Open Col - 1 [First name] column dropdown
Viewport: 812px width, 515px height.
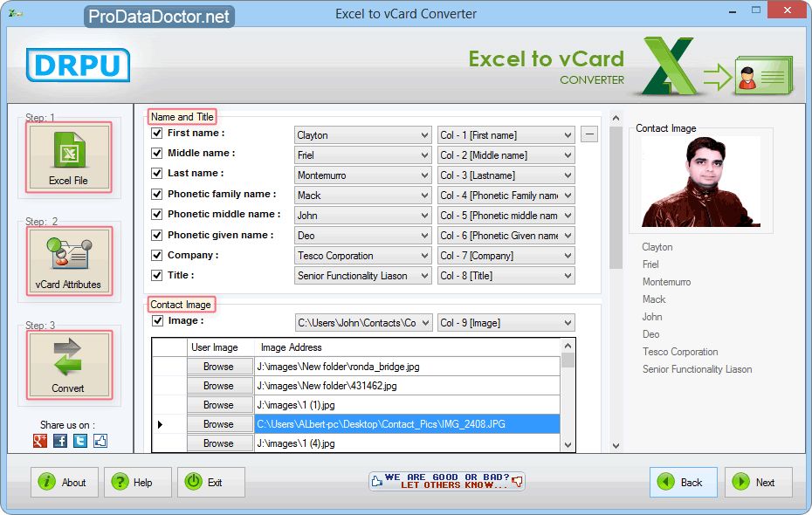[506, 135]
